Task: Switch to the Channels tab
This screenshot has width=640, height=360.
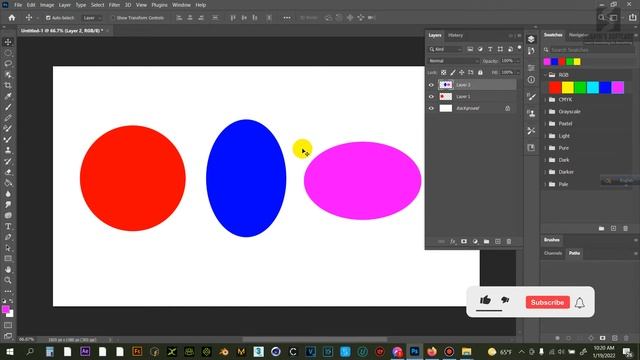Action: pos(553,253)
